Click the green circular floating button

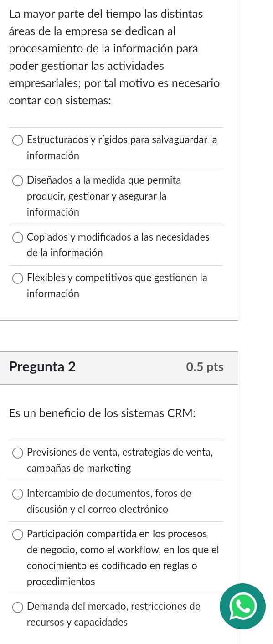point(242,607)
